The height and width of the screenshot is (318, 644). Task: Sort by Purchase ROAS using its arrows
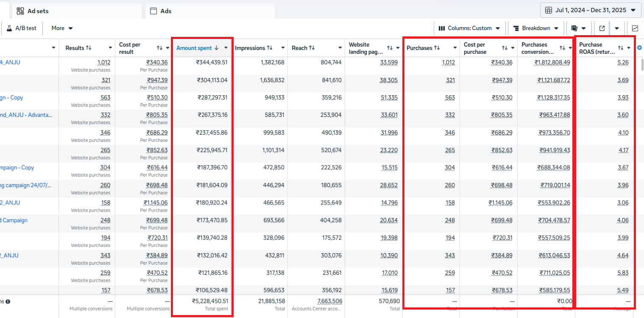coord(620,48)
